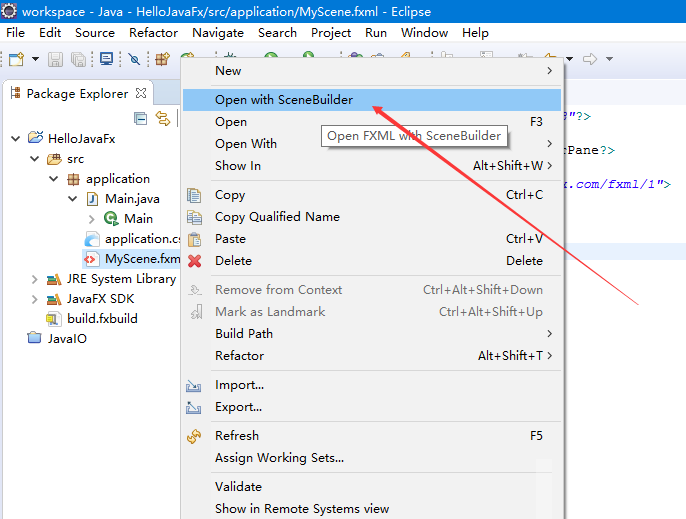
Task: Select the Package Explorer tab
Action: [x=77, y=93]
